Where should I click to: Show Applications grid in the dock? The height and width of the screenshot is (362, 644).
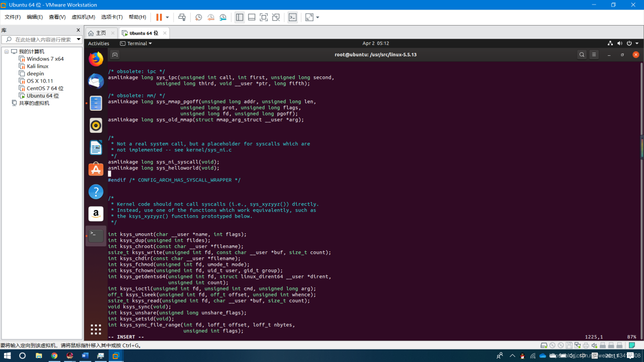coord(96,329)
